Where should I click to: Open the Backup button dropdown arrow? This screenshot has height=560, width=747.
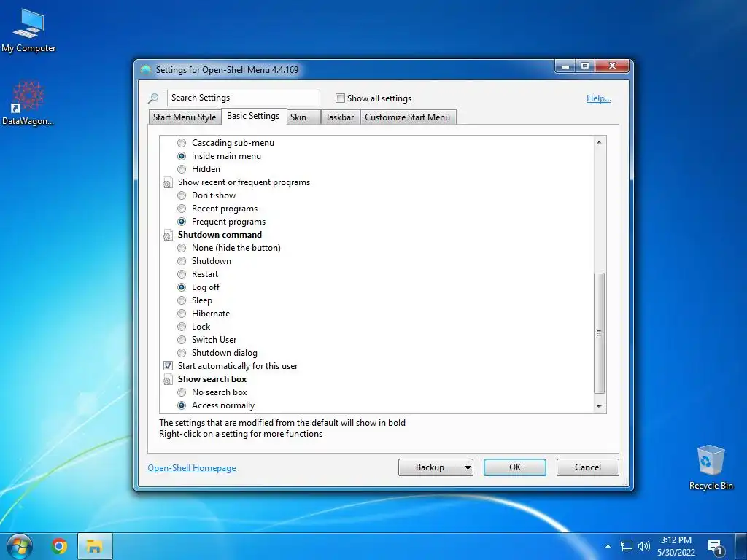(468, 467)
